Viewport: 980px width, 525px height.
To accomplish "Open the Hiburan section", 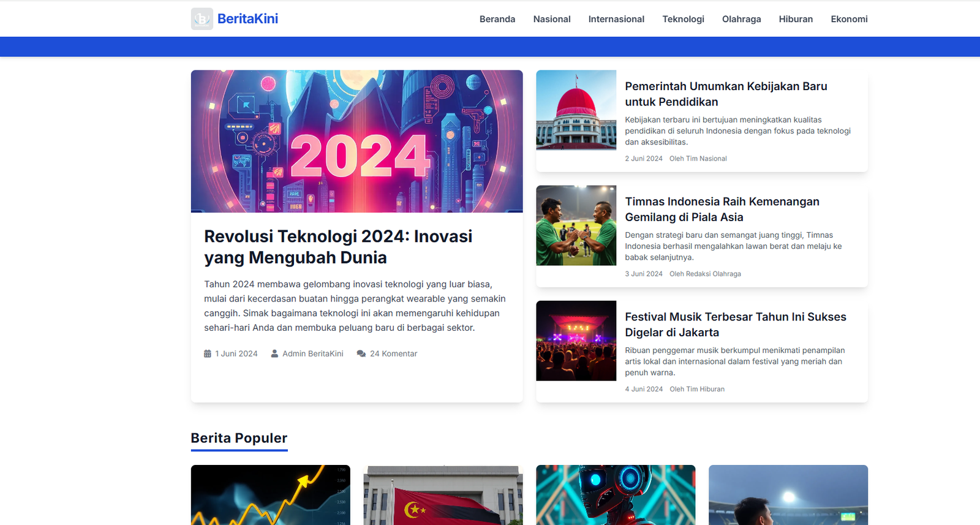I will (x=796, y=19).
